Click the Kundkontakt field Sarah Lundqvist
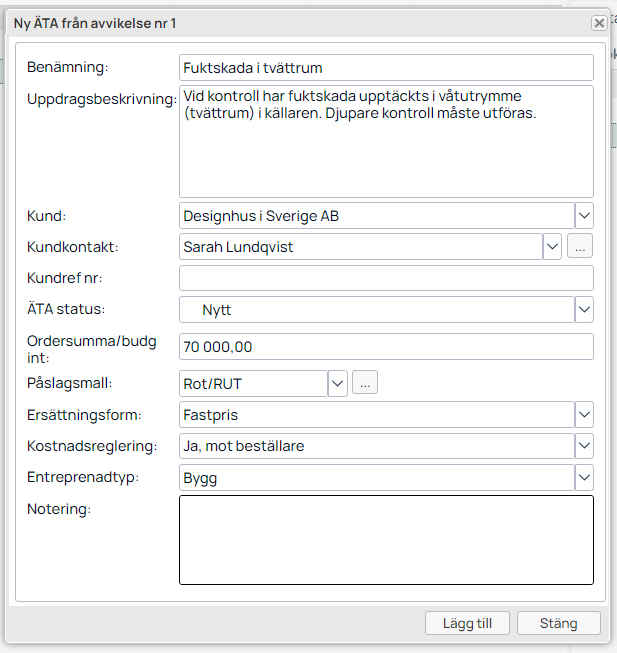The height and width of the screenshot is (653, 617). [x=361, y=247]
